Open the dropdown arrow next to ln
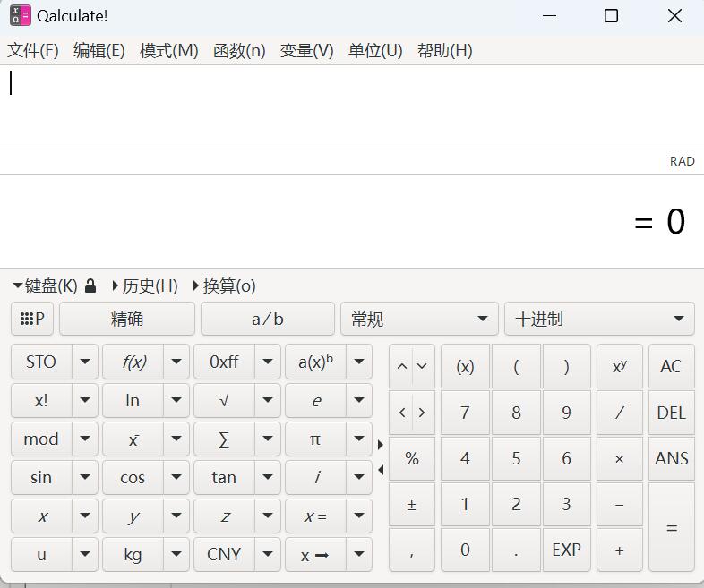This screenshot has width=704, height=588. coord(176,400)
